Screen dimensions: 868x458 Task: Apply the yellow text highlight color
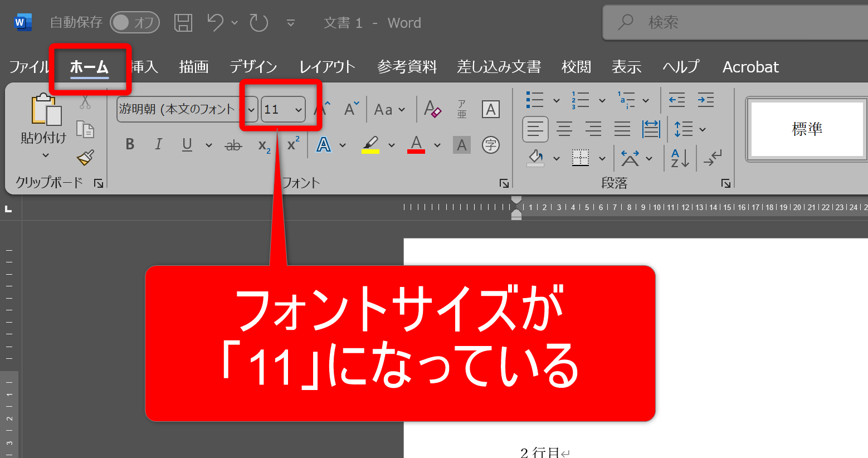370,145
